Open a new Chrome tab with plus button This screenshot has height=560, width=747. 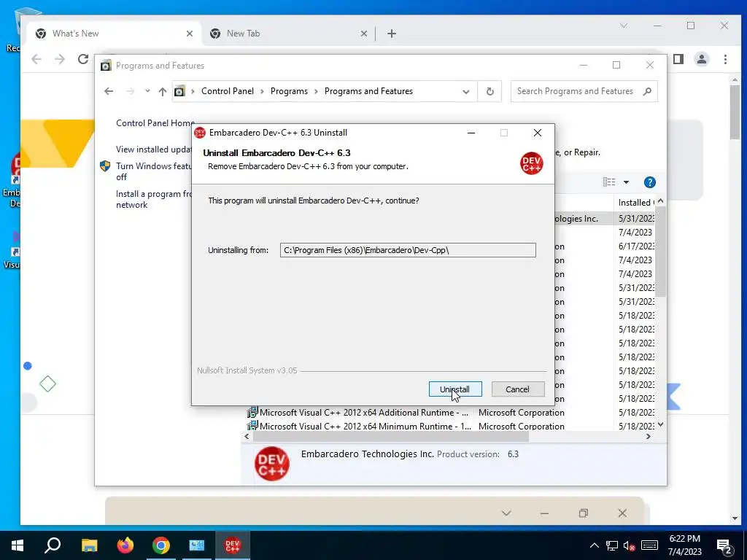pyautogui.click(x=392, y=34)
